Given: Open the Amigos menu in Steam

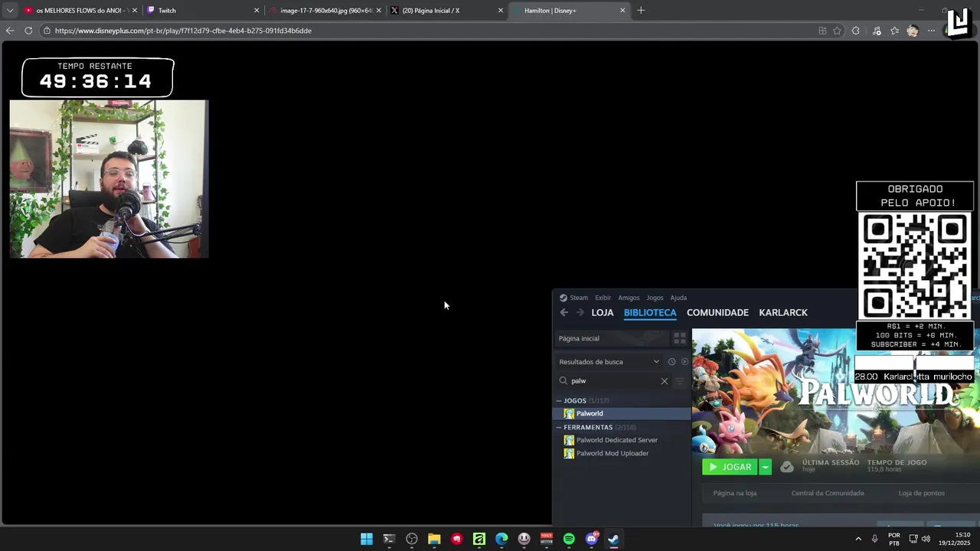Looking at the screenshot, I should 629,298.
